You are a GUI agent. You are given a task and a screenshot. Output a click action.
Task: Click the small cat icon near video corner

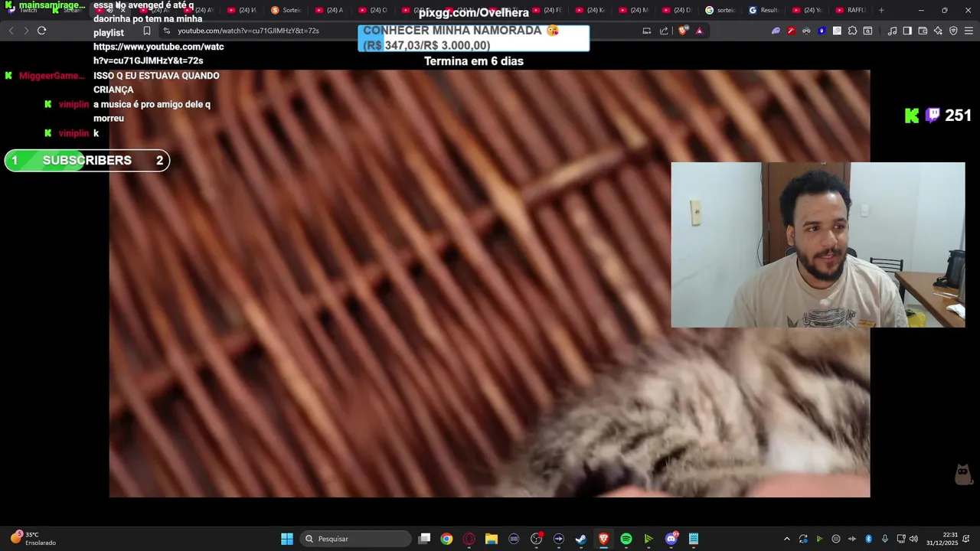click(964, 474)
